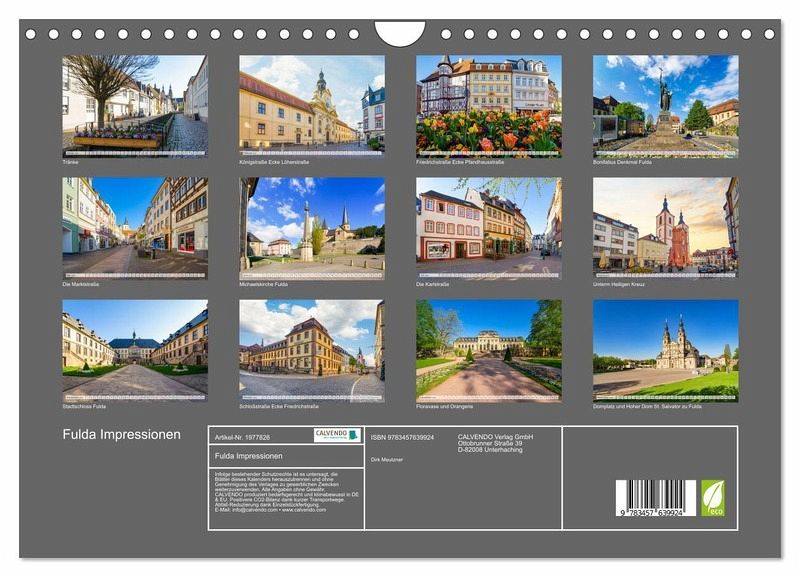Screen dimensions: 800x577
Task: Open the Friedrichstraße tulips photo
Action: click(489, 106)
